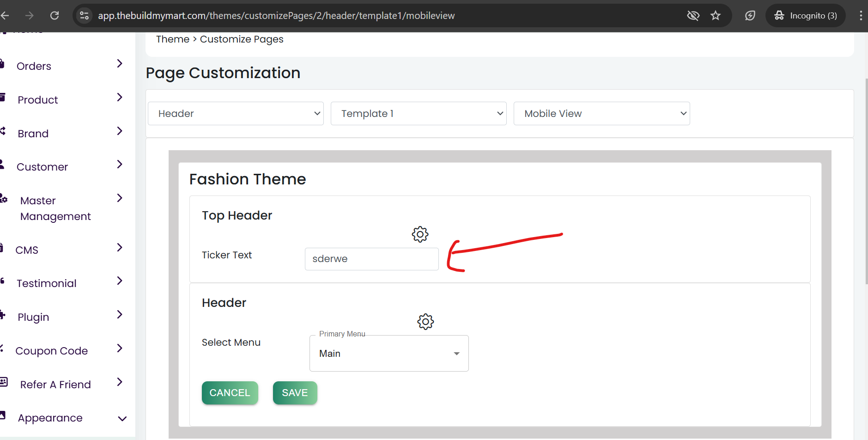Expand the Customer submenu chevron

[120, 164]
